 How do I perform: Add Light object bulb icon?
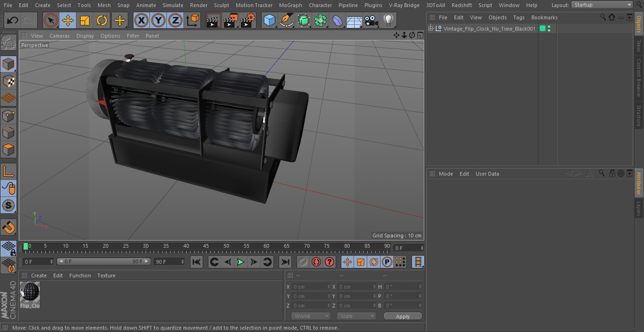[388, 20]
